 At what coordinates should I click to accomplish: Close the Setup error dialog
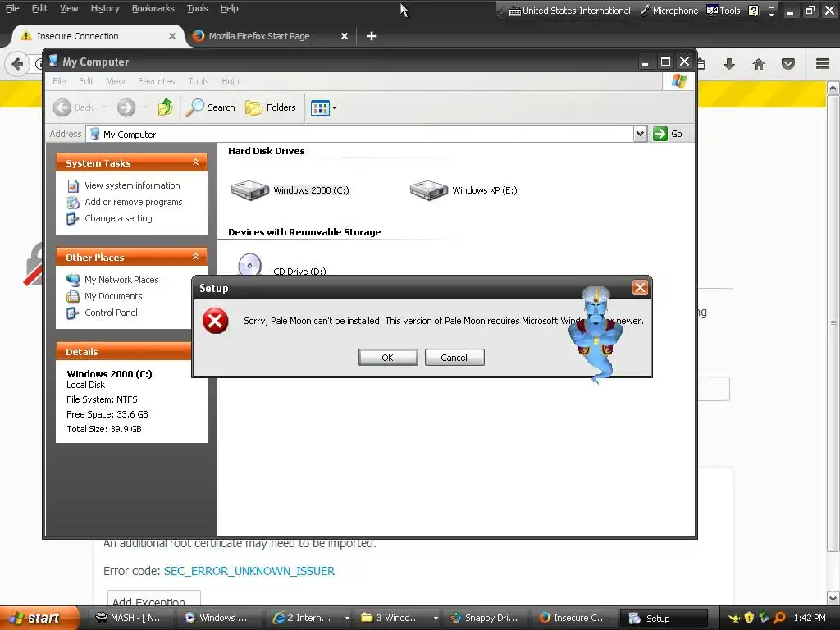pos(640,288)
